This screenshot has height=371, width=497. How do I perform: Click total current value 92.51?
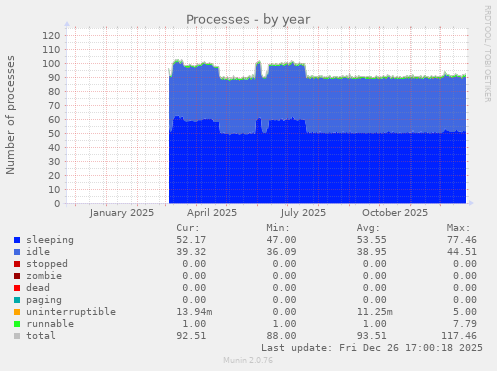click(x=191, y=336)
